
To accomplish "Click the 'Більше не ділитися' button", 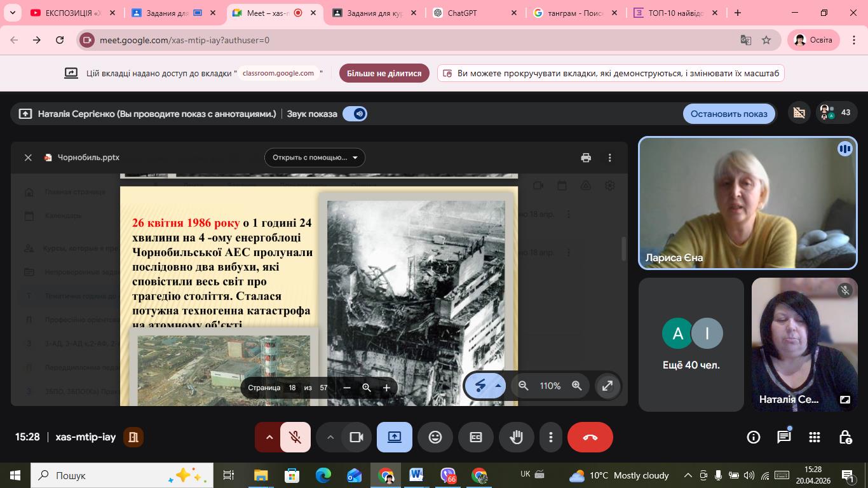I will 384,73.
